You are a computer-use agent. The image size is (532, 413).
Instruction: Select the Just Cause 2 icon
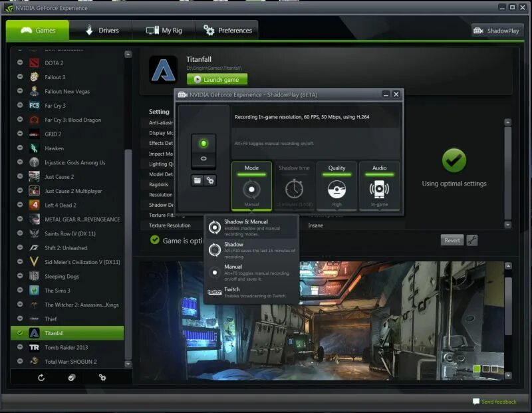click(x=34, y=176)
